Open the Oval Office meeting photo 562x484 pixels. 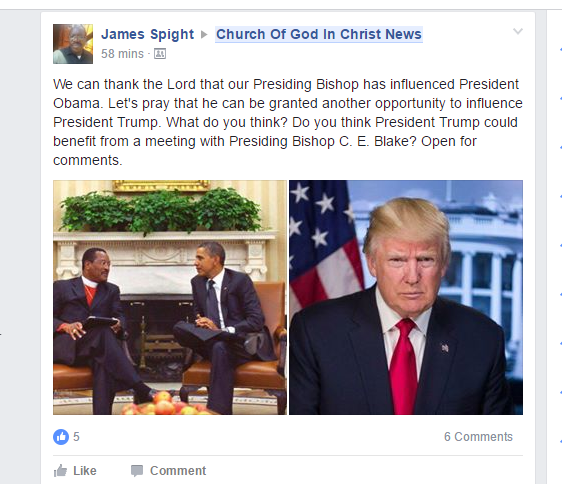tap(170, 297)
